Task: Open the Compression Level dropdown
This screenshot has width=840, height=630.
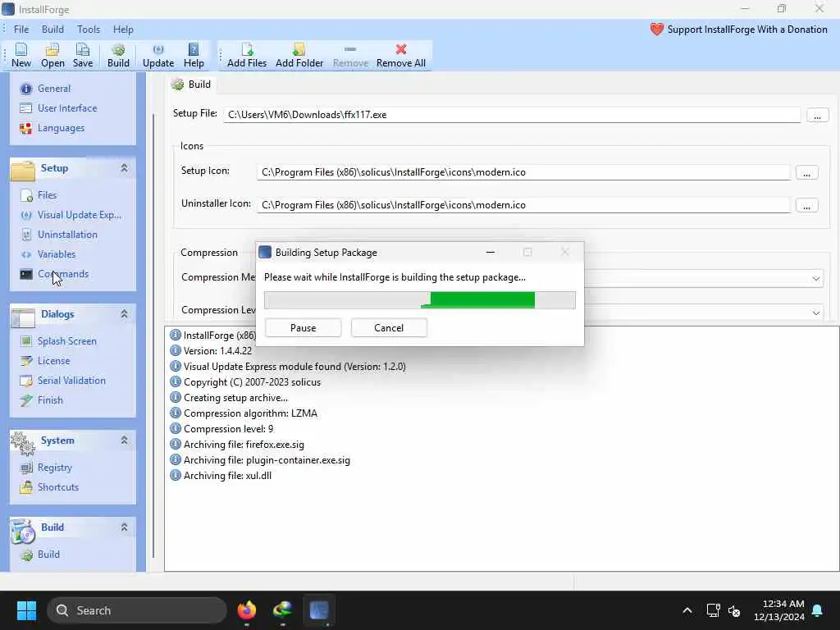Action: click(815, 313)
